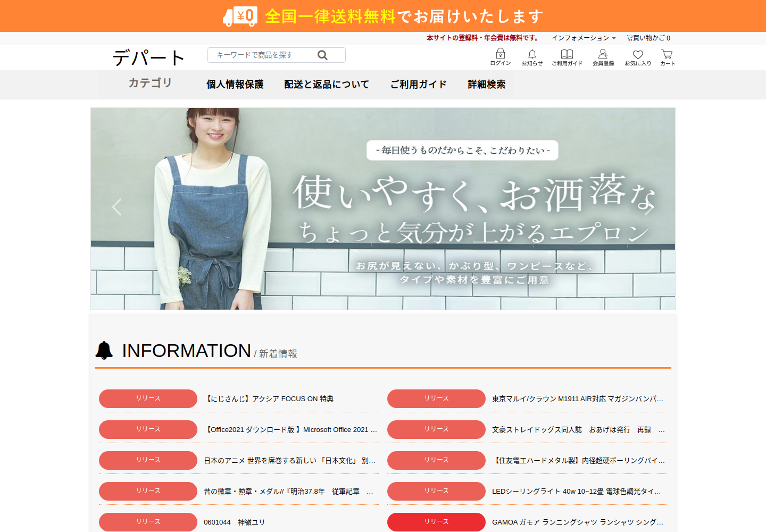Open 昔の徴章・勲章・メダル news item

tap(289, 492)
